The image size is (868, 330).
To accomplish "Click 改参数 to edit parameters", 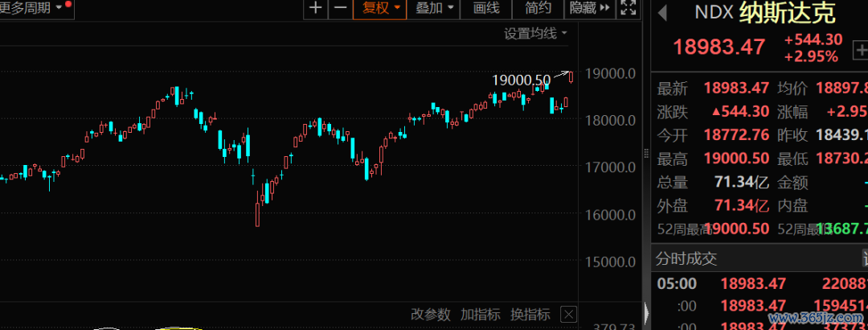I will [431, 314].
